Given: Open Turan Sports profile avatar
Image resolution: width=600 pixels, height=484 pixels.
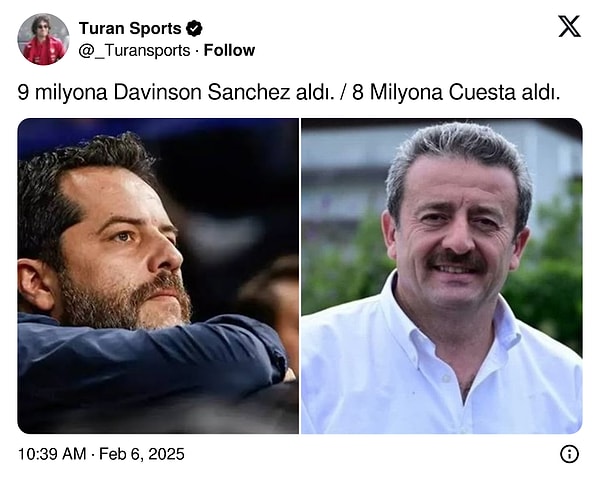Looking at the screenshot, I should tap(44, 39).
